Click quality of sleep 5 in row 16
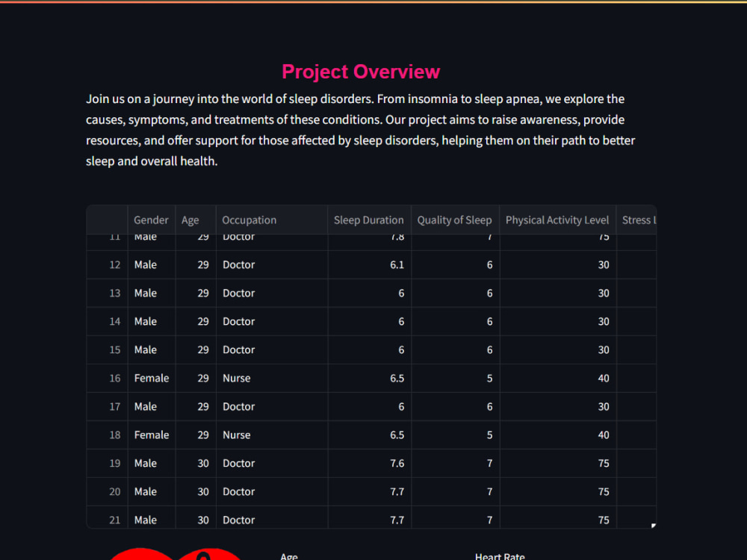Viewport: 747px width, 560px height. [455, 378]
